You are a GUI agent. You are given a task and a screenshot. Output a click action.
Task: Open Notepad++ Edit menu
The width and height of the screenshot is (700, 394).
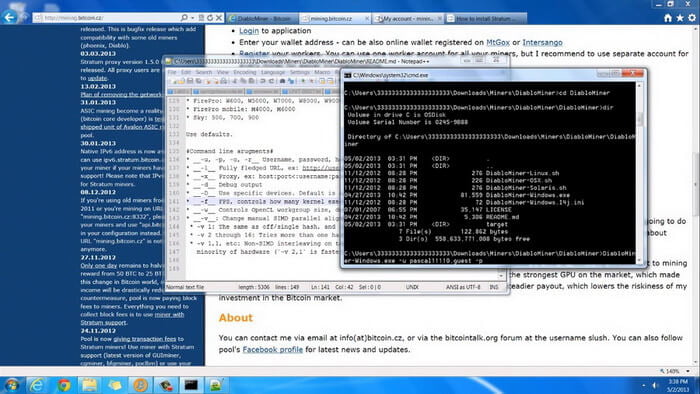pos(186,72)
